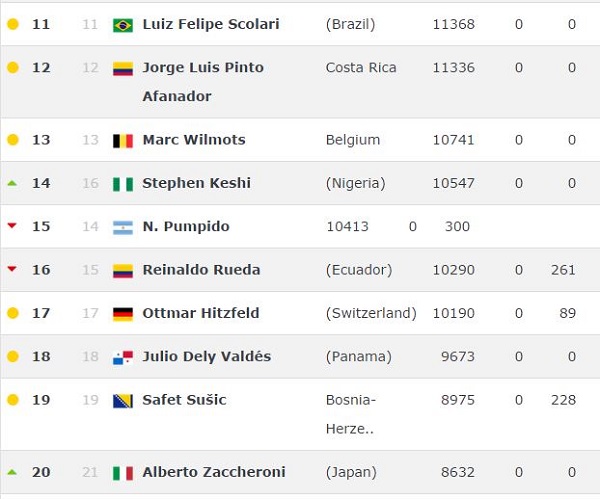
Task: Click the Italy flag beside Alberto Zaccheroni
Action: coord(123,473)
